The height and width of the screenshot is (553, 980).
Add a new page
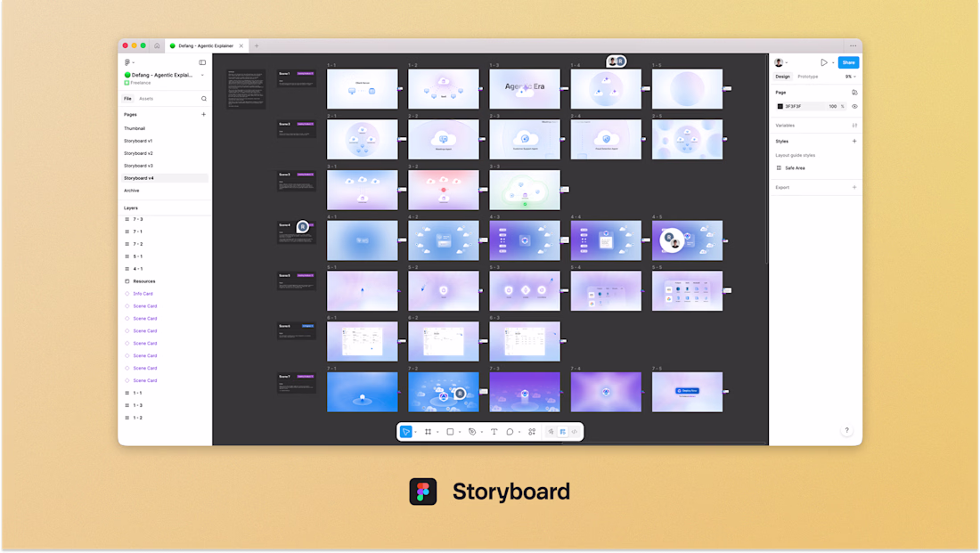[203, 114]
